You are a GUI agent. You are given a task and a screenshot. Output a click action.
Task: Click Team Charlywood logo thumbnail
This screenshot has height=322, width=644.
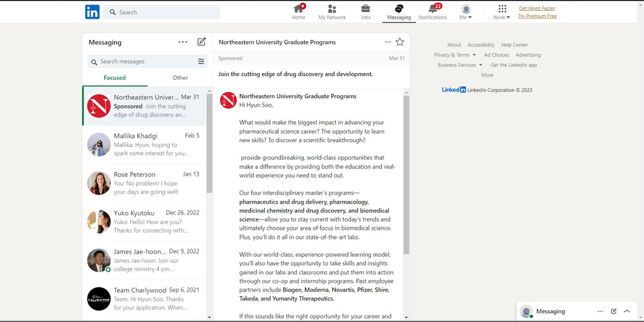point(99,299)
